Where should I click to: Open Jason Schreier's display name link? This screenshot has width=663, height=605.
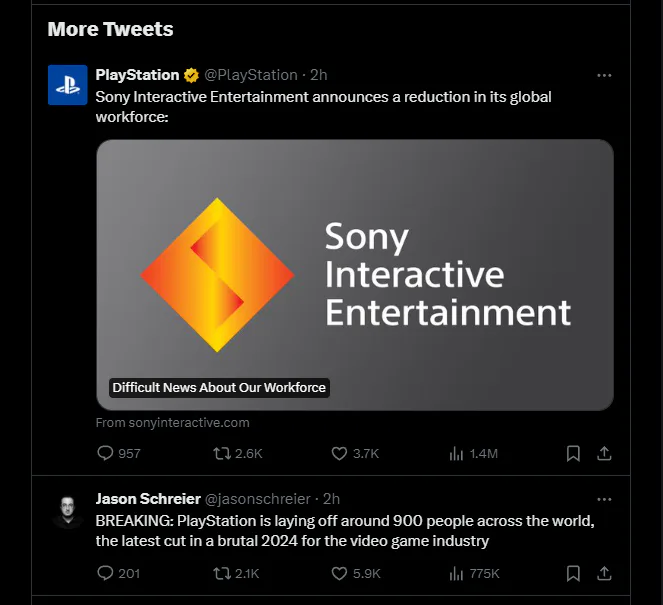pyautogui.click(x=147, y=498)
